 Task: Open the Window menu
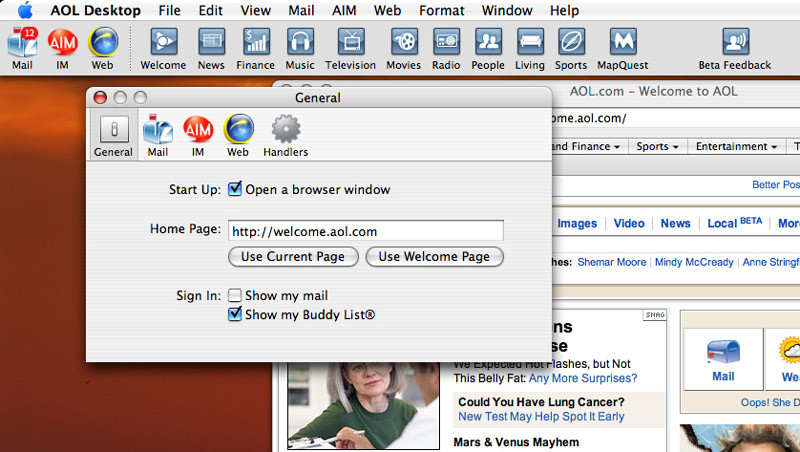pos(507,10)
